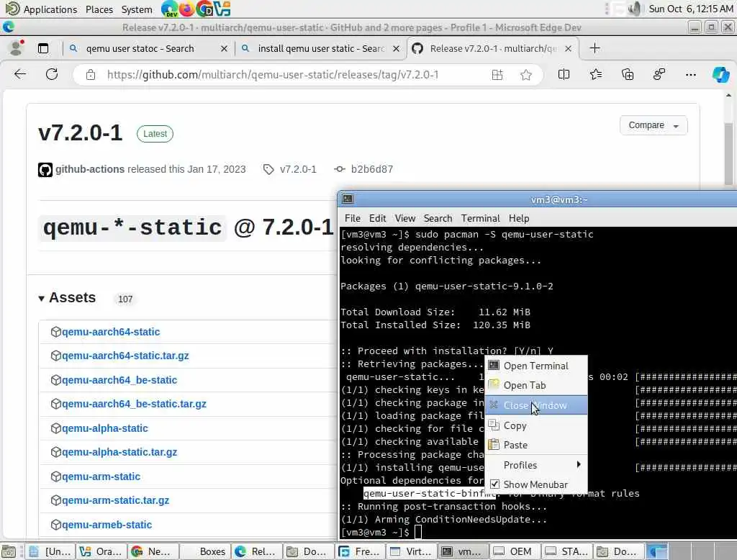This screenshot has height=560, width=737.
Task: Open terminal Edit menu
Action: pos(377,218)
